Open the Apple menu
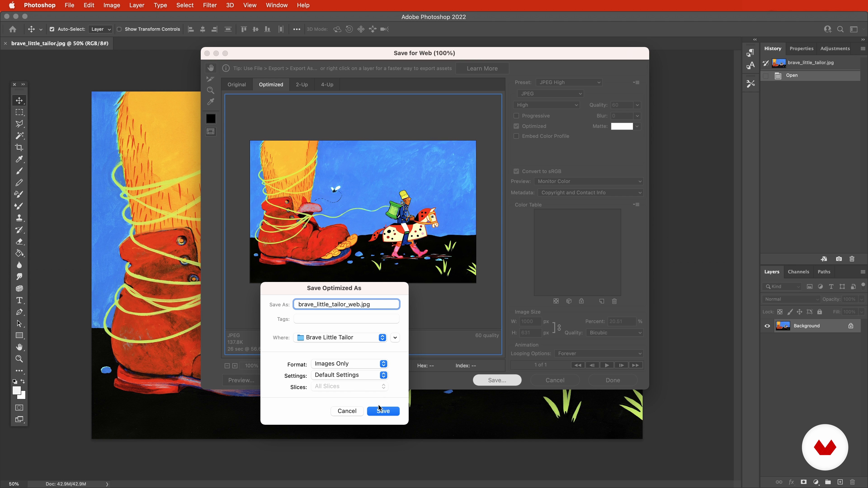 tap(12, 5)
